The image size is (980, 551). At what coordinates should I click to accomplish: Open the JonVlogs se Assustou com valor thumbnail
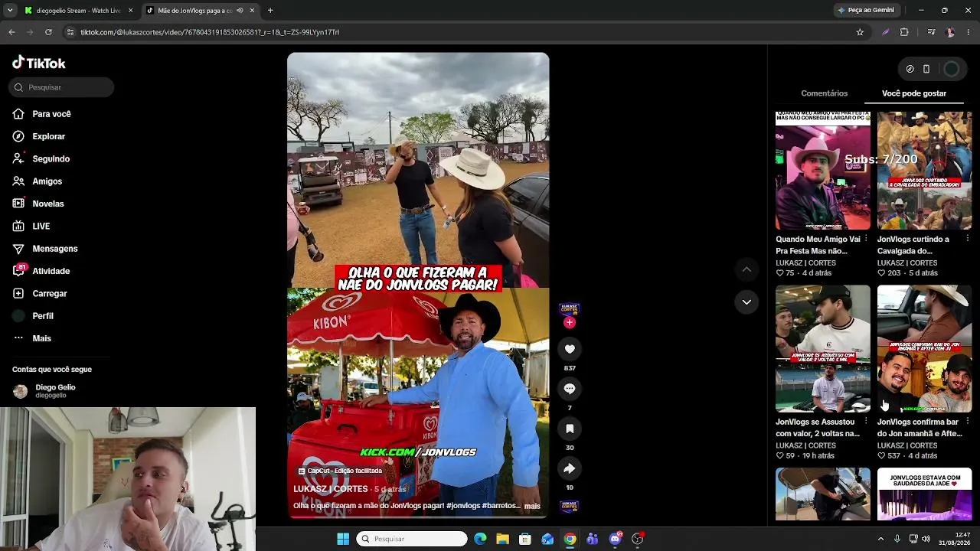(x=823, y=349)
